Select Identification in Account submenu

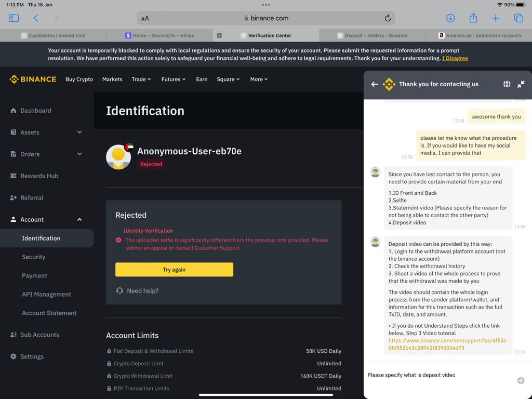click(47, 238)
